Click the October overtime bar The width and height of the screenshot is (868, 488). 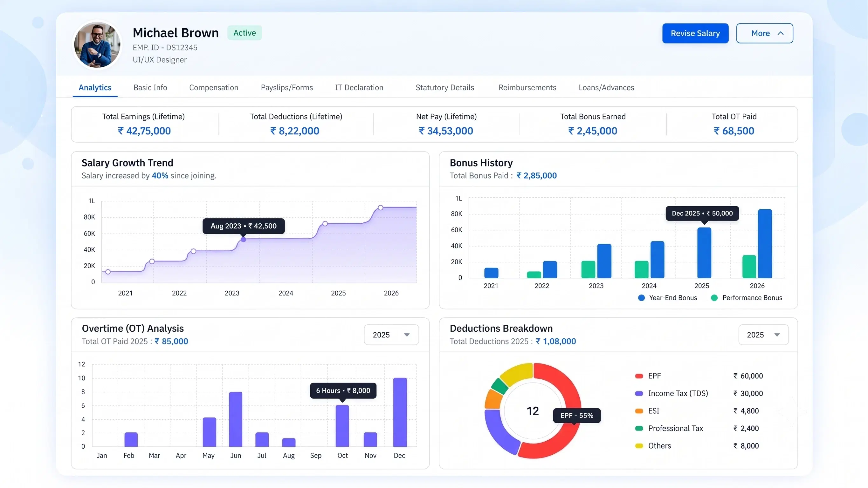(342, 426)
